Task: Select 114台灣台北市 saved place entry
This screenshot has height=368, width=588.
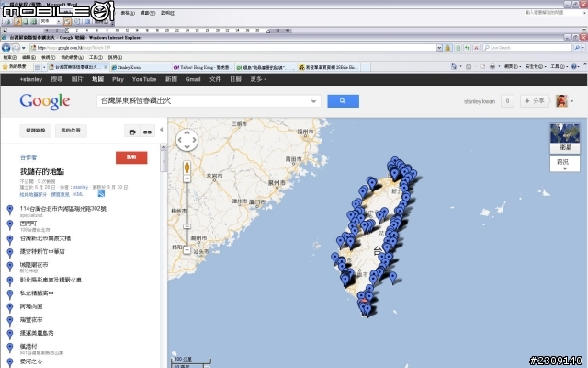Action: click(63, 209)
